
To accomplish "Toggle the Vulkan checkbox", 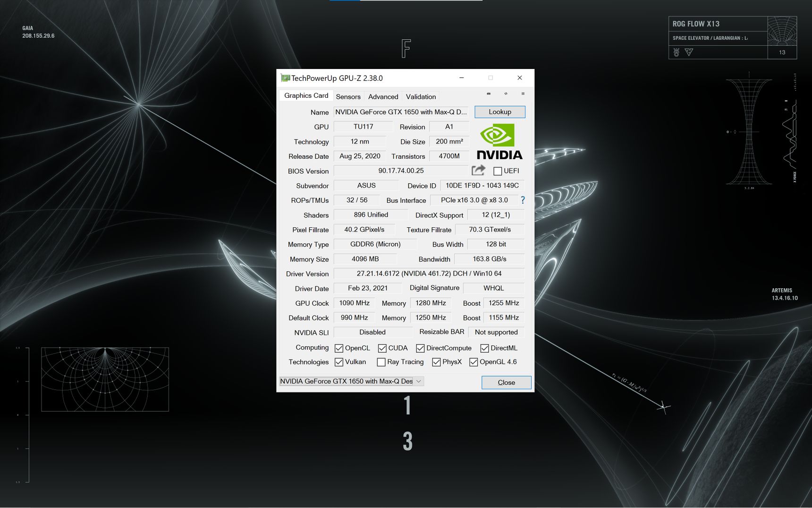I will pyautogui.click(x=338, y=362).
